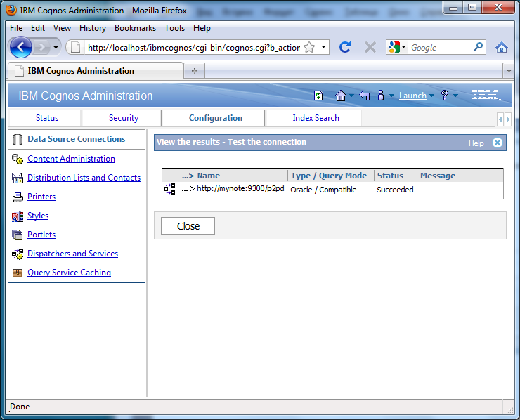Click the IBM logo

pos(486,96)
